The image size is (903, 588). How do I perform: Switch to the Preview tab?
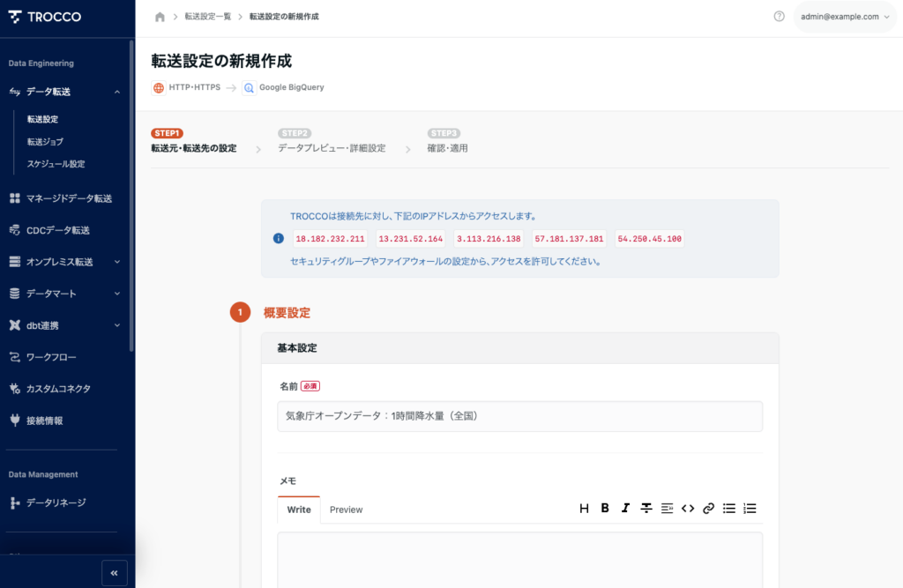(346, 510)
